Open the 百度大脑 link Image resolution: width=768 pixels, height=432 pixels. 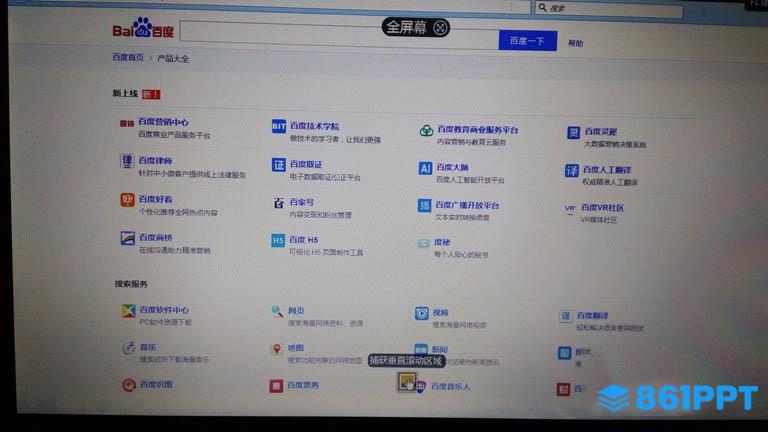[x=452, y=168]
